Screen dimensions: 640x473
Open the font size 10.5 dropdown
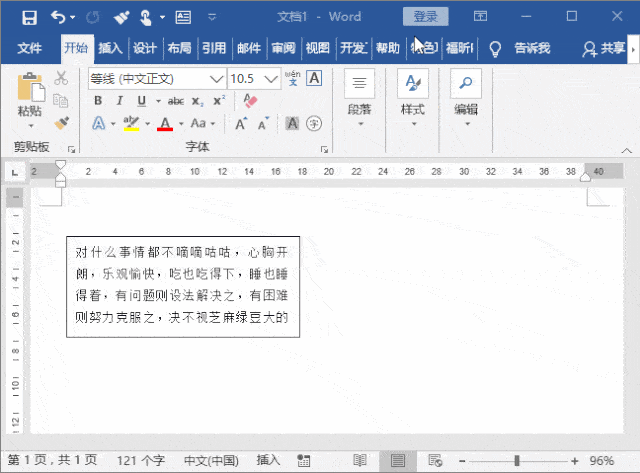pyautogui.click(x=271, y=78)
